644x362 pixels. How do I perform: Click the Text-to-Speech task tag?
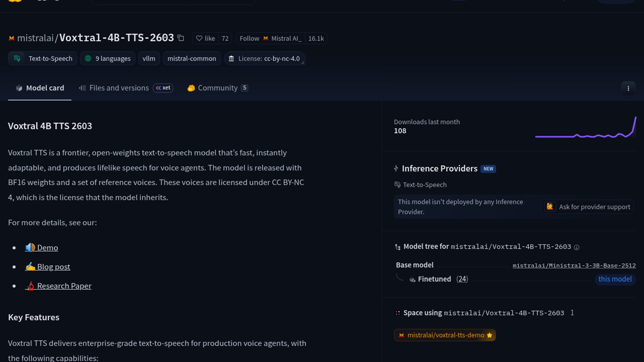pos(43,59)
